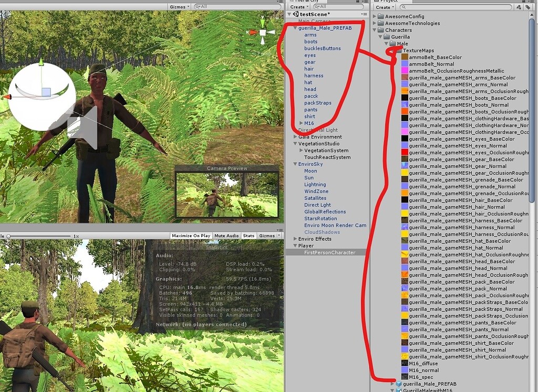Click the label tag icon atop the Project panel
Image resolution: width=538 pixels, height=392 pixels.
527,7
